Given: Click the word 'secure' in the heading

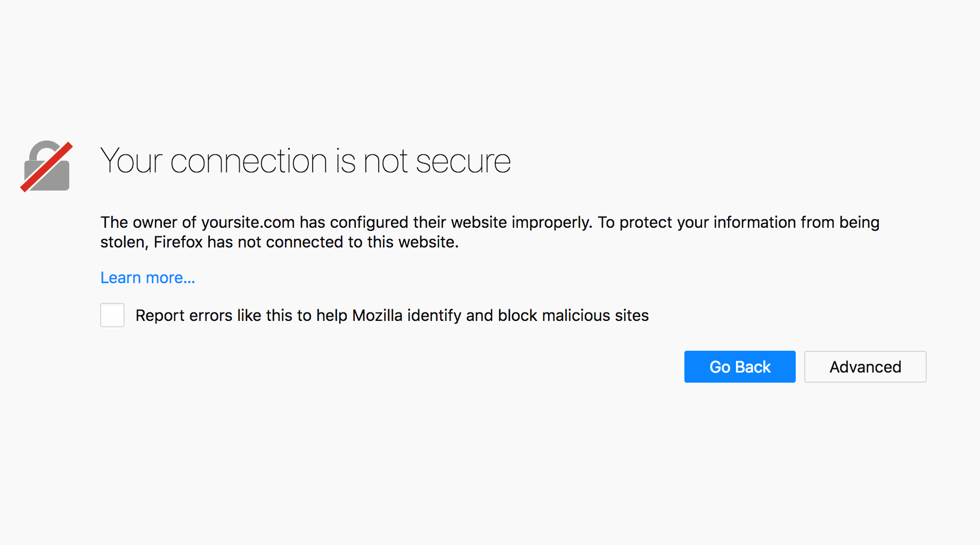Looking at the screenshot, I should [463, 162].
